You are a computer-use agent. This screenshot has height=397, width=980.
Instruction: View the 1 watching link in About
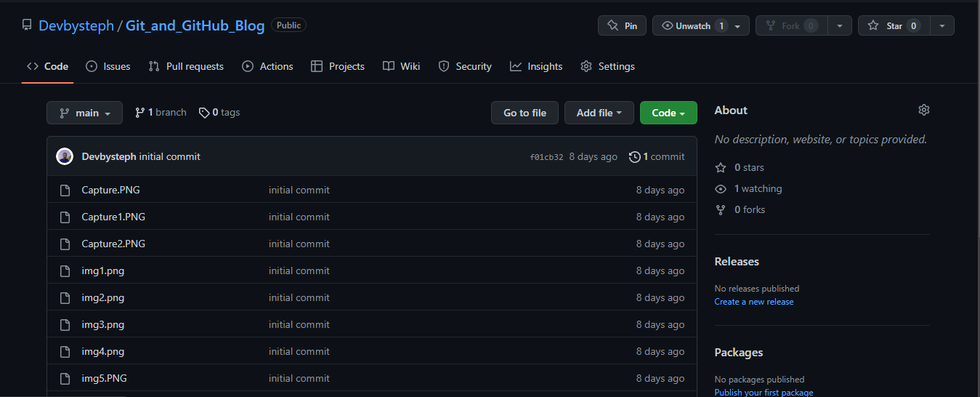748,188
